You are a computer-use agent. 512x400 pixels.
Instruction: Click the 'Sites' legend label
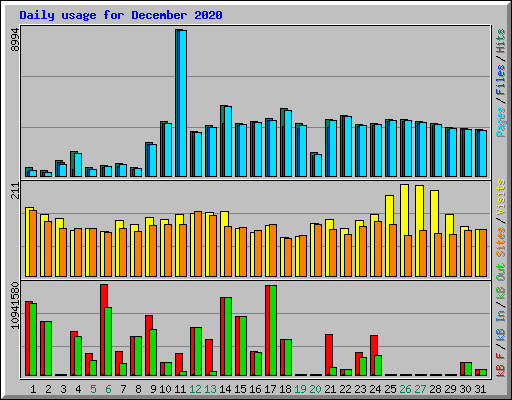(500, 242)
